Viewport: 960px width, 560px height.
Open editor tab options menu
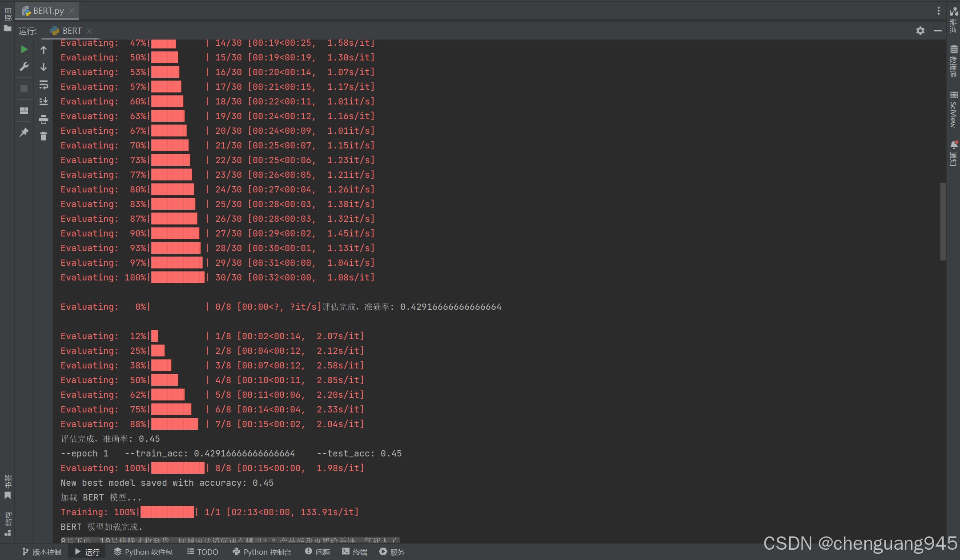click(x=939, y=11)
